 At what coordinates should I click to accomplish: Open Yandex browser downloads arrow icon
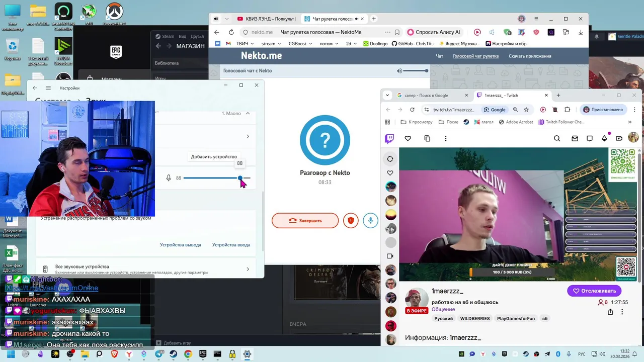(x=581, y=32)
